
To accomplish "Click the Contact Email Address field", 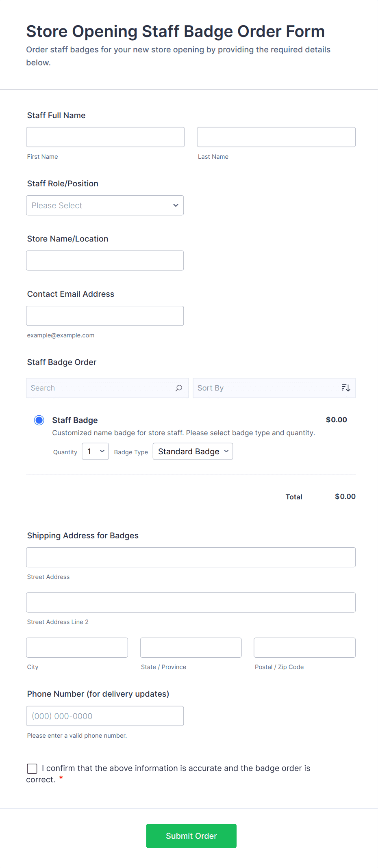I will (x=105, y=316).
